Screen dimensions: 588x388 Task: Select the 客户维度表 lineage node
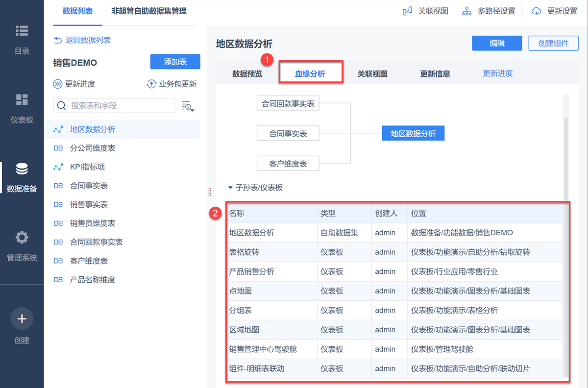tap(288, 164)
